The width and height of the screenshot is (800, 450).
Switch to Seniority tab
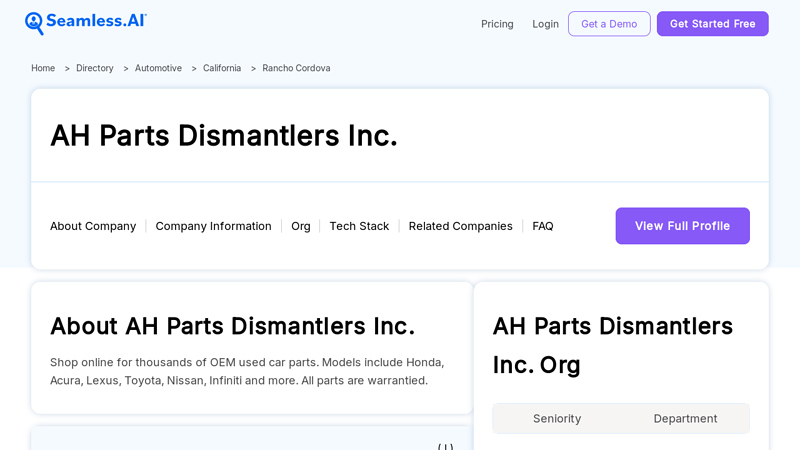(x=557, y=419)
